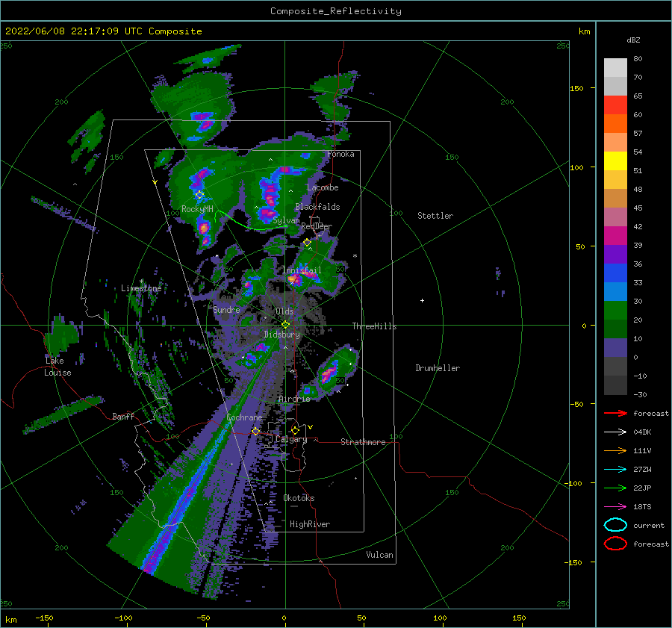Click the green 22JP arrow icon
Viewport: 672px width, 628px height.
click(x=615, y=488)
